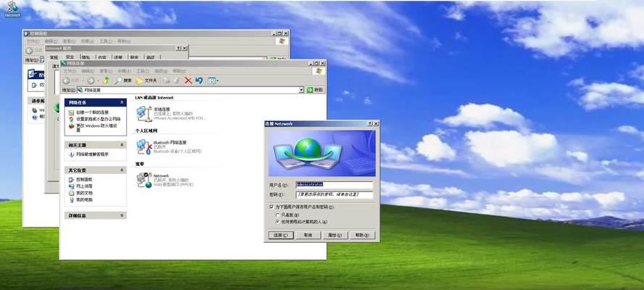Open Advanced menu in Network Connections

click(161, 71)
